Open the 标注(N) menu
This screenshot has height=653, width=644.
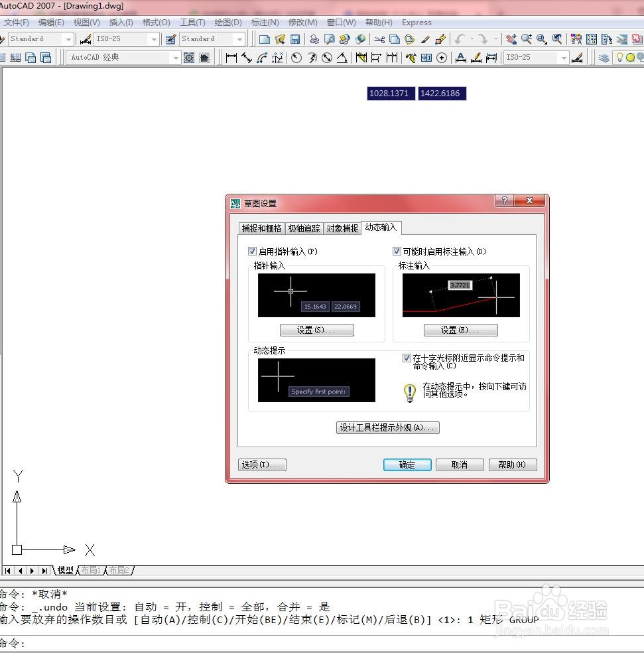[x=265, y=23]
